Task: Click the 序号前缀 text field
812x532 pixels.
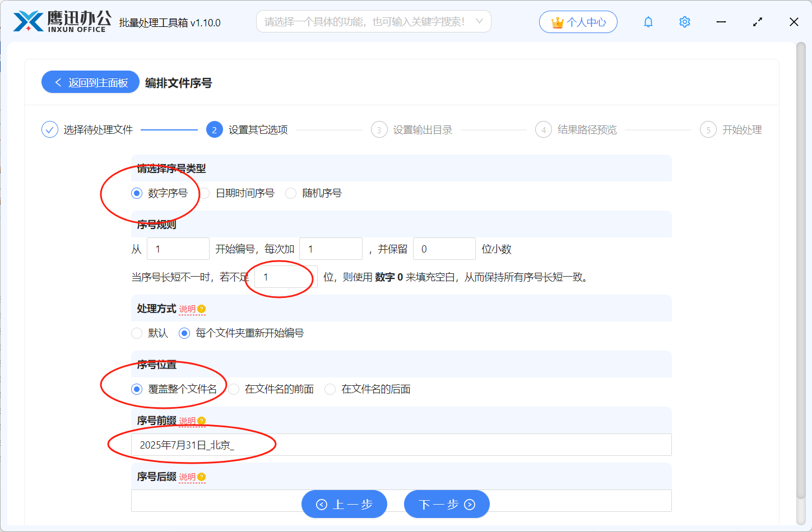Action: point(401,445)
